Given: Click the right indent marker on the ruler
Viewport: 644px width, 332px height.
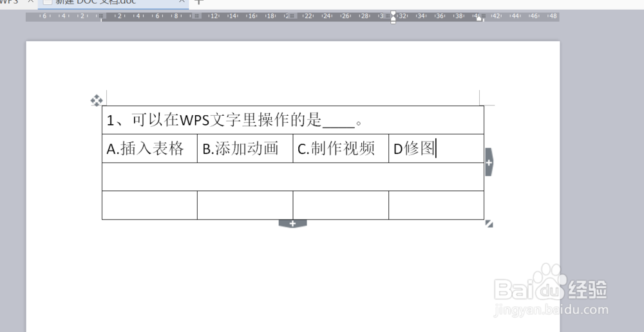Looking at the screenshot, I should point(478,18).
